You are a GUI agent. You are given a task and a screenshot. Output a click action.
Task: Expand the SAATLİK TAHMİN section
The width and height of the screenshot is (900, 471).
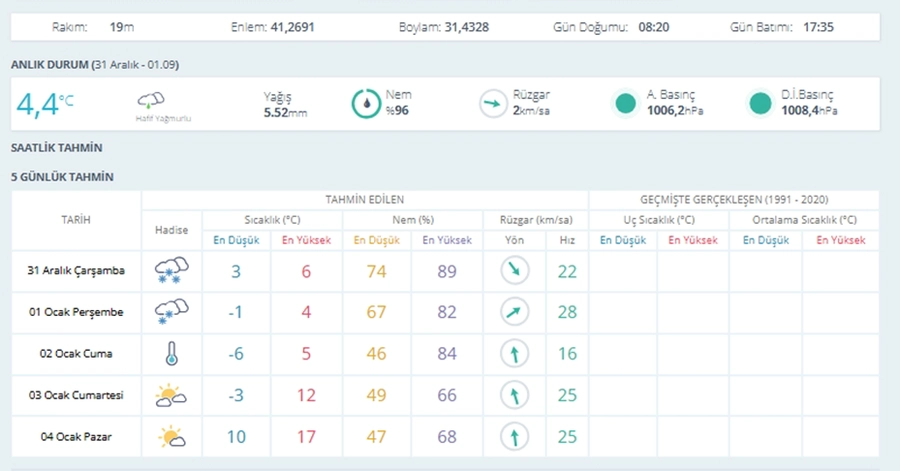tap(57, 148)
